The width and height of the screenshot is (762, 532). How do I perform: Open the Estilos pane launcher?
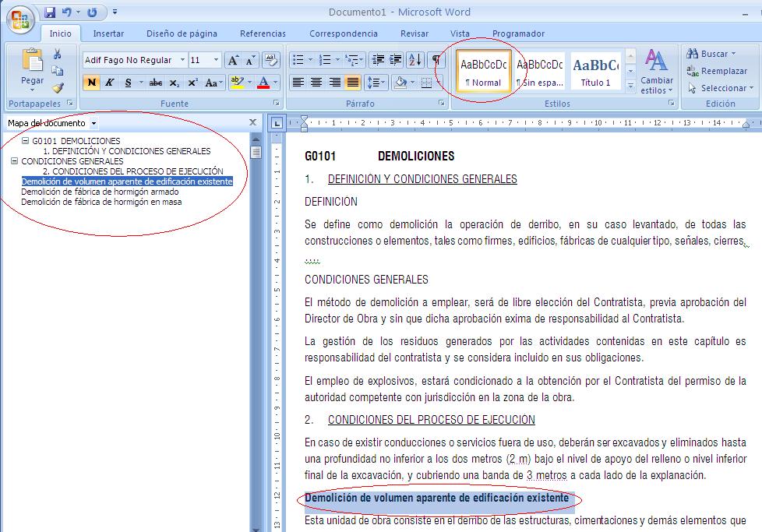point(671,103)
